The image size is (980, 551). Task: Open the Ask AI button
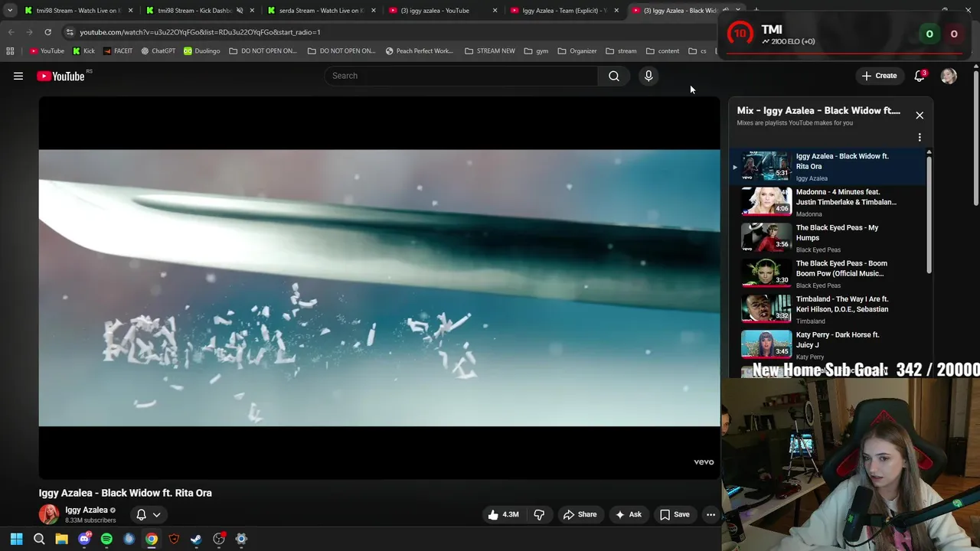click(x=629, y=514)
